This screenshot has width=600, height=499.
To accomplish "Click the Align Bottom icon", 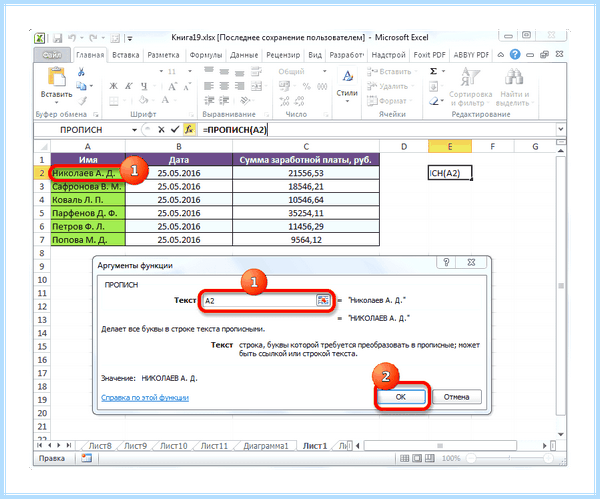I will coord(240,71).
